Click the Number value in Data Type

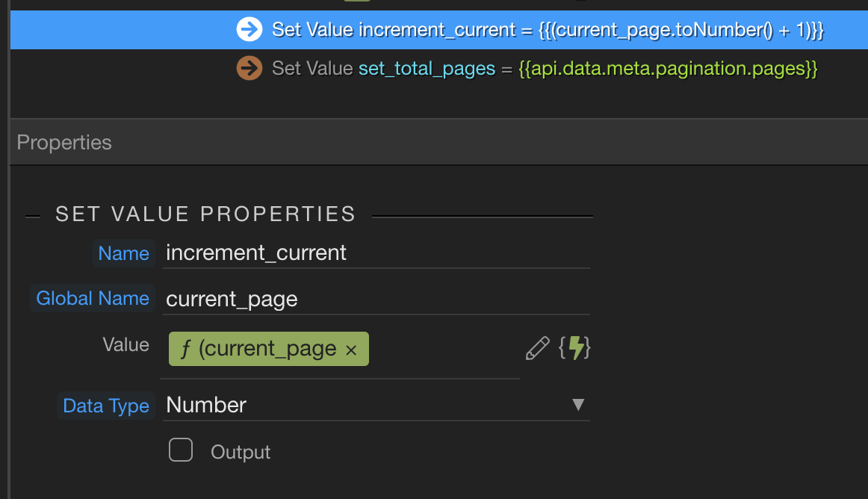(207, 405)
